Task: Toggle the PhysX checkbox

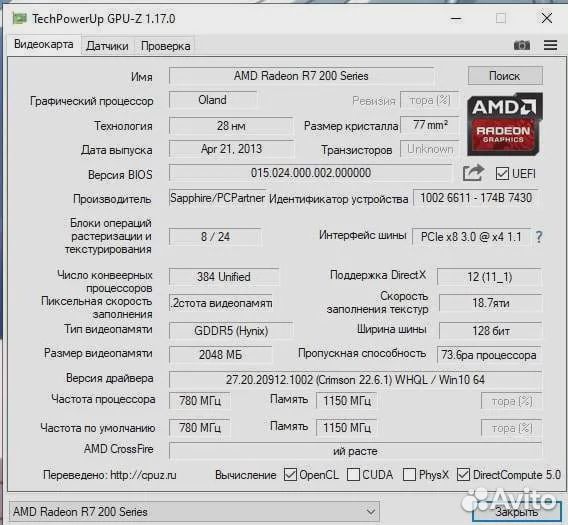Action: pyautogui.click(x=409, y=475)
